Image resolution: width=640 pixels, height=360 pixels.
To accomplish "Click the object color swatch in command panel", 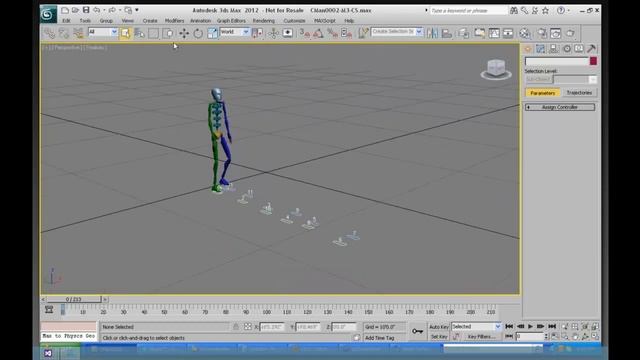I will pyautogui.click(x=593, y=61).
